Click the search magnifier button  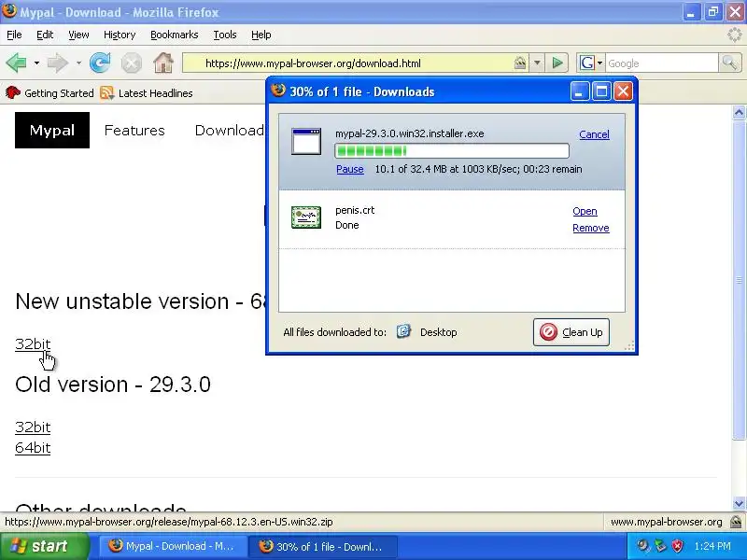[729, 63]
